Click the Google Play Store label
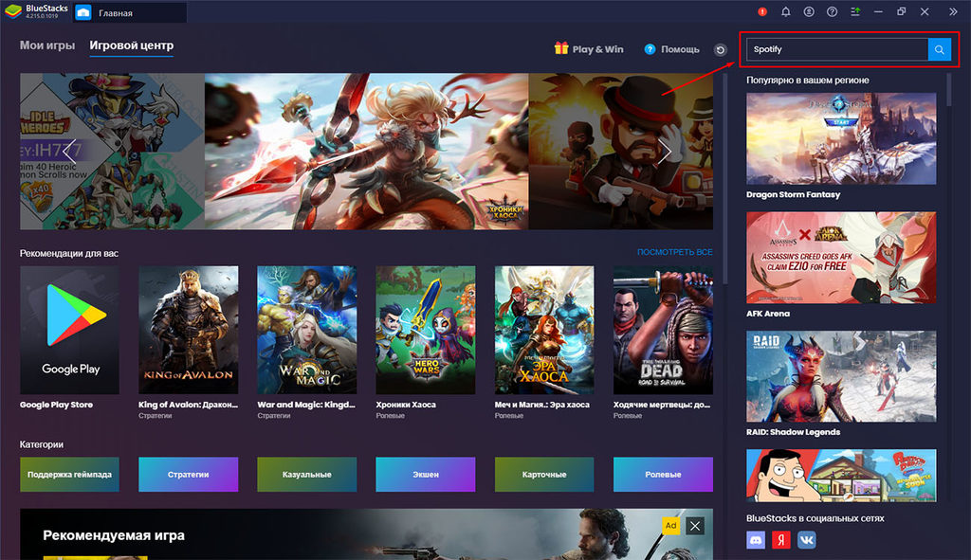Screen dimensions: 971x560 56,405
